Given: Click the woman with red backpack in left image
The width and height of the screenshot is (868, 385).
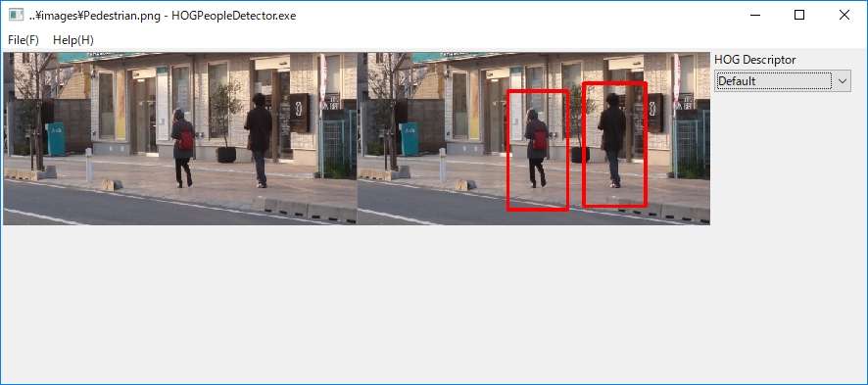Looking at the screenshot, I should click(182, 148).
